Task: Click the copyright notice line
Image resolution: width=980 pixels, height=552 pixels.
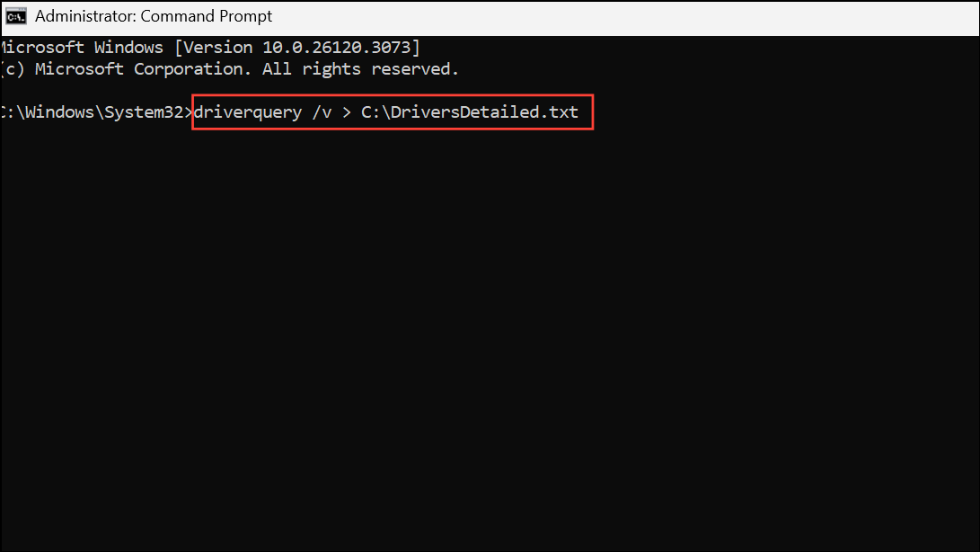Action: tap(229, 68)
